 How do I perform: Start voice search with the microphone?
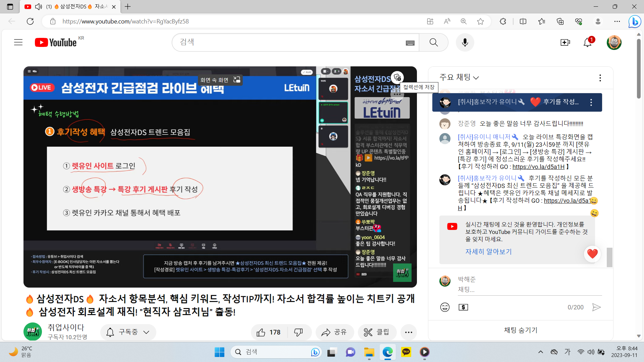465,42
